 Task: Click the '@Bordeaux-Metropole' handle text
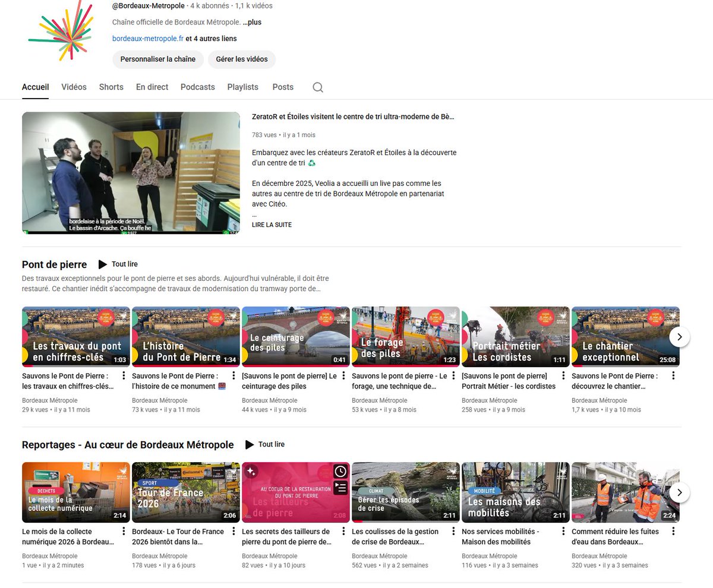click(x=149, y=6)
